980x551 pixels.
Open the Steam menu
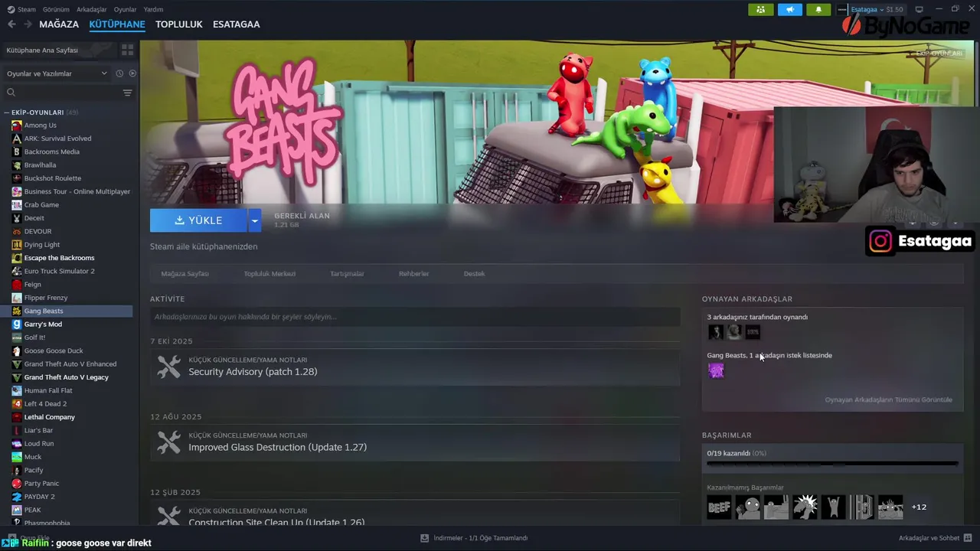tap(21, 9)
